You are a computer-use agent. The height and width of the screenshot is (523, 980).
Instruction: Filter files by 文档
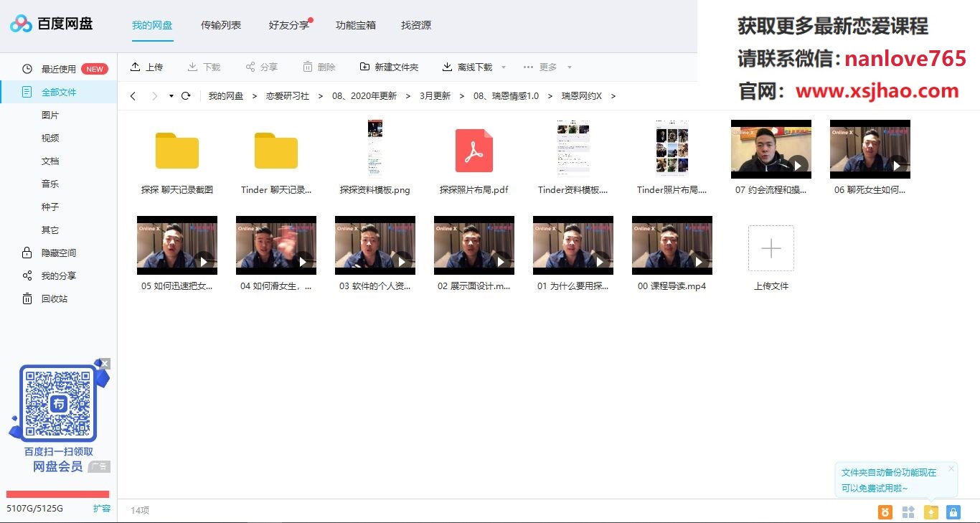coord(50,161)
